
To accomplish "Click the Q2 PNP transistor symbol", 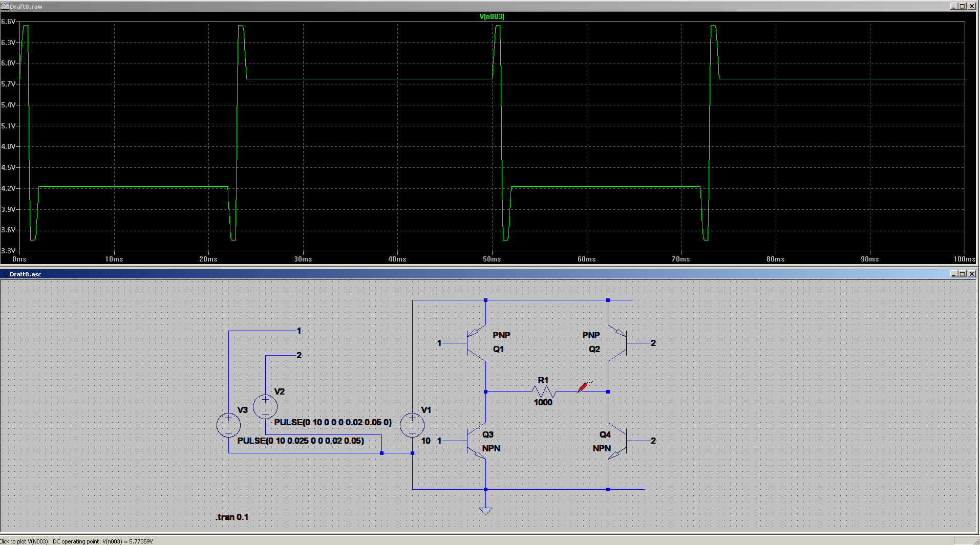I will click(617, 343).
